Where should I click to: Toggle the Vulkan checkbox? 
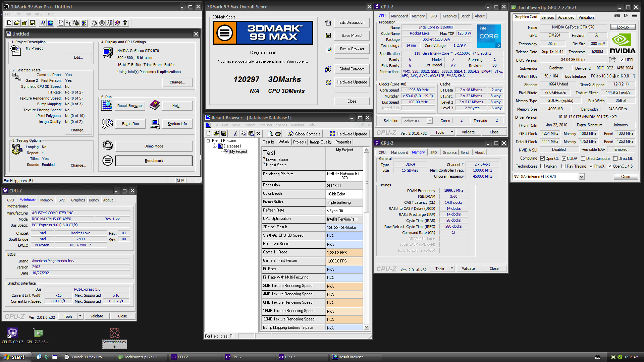pos(542,166)
